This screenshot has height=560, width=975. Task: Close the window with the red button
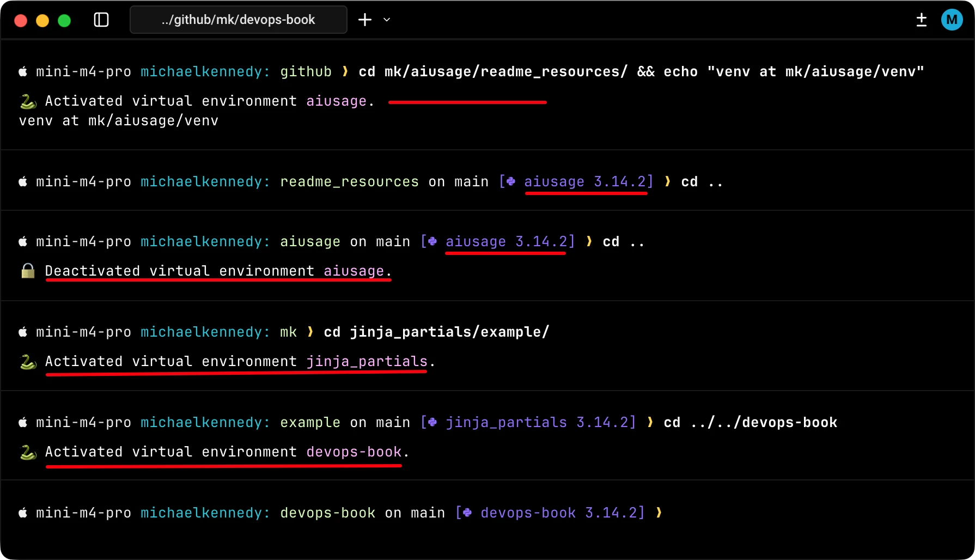(x=21, y=21)
